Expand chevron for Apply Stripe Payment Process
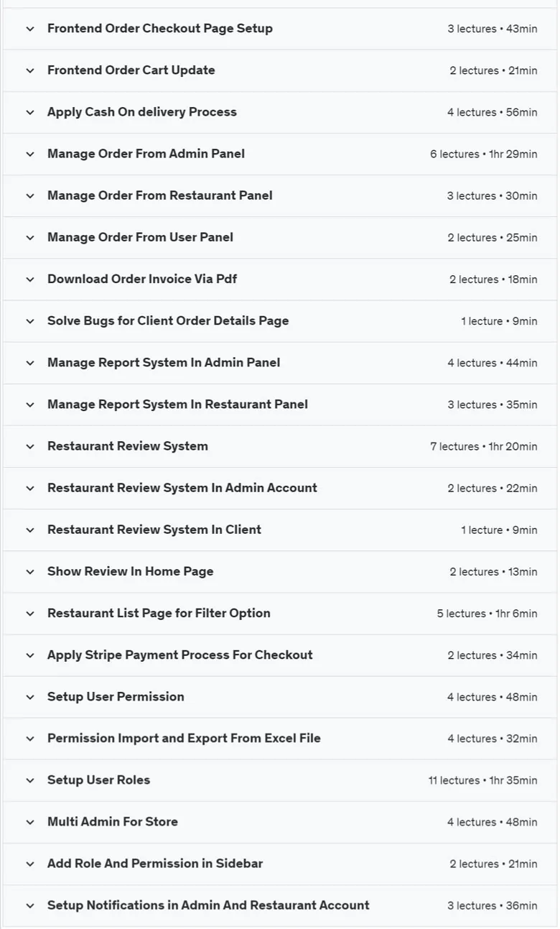The image size is (560, 929). tap(29, 655)
